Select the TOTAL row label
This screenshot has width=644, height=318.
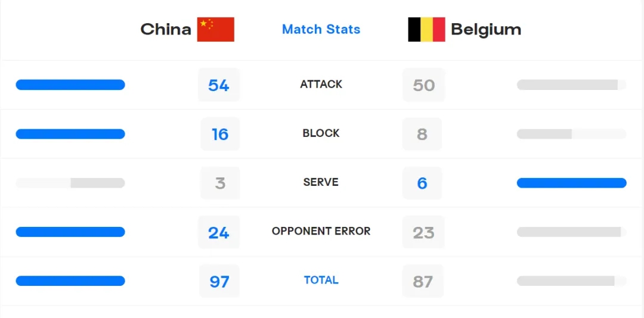pyautogui.click(x=321, y=280)
